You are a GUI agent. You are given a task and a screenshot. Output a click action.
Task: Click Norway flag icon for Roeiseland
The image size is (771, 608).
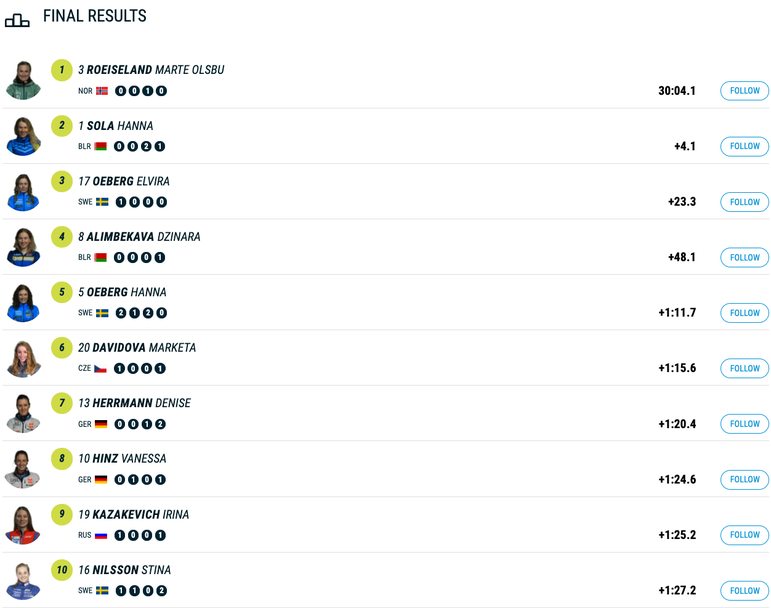pyautogui.click(x=102, y=91)
